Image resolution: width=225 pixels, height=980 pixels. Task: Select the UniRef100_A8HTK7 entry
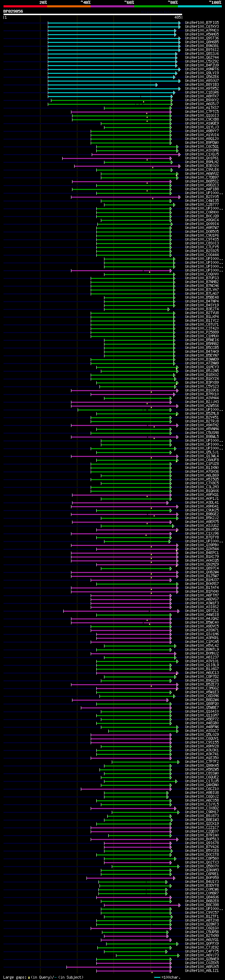coord(202,96)
